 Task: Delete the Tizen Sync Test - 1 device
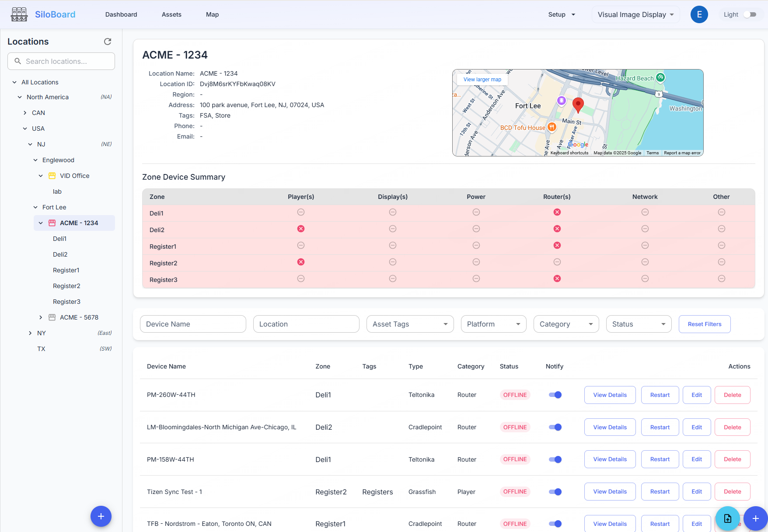tap(732, 492)
